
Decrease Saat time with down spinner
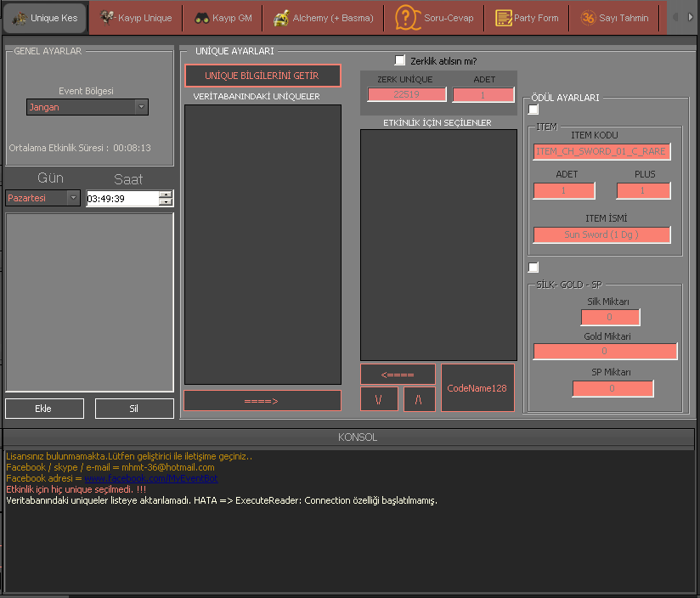point(166,202)
